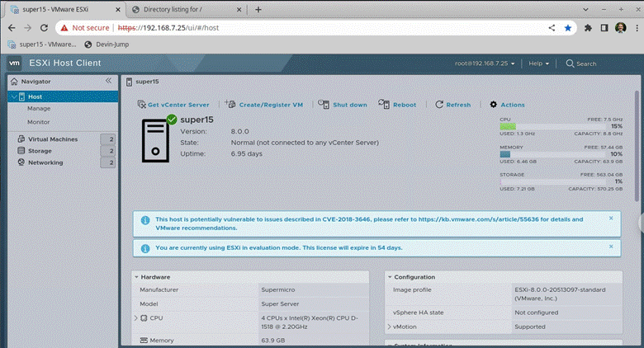Click the Supermicro manufacturer value
The width and height of the screenshot is (644, 348).
point(278,289)
